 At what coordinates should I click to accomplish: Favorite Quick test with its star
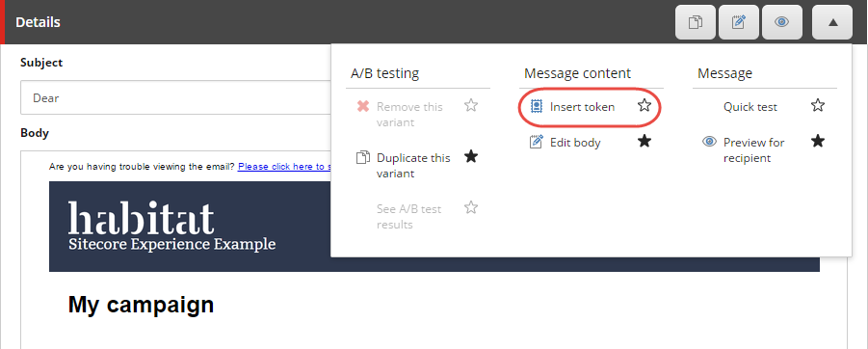point(818,105)
